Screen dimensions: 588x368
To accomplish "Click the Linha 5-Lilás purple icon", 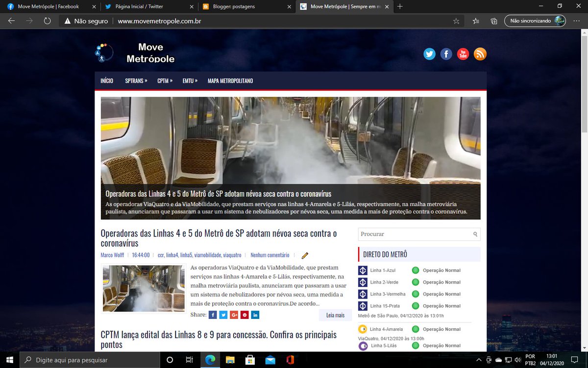I will [x=363, y=346].
